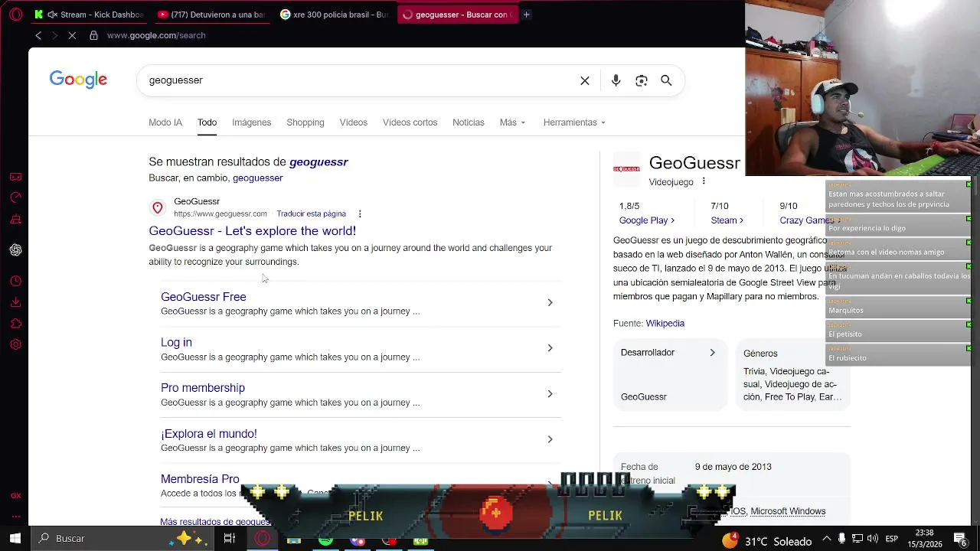
Task: Expand the Desarrollador card chevron
Action: tap(712, 353)
